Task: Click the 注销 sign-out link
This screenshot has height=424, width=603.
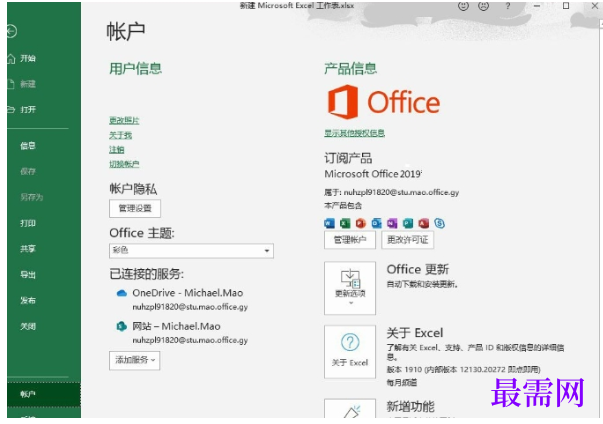Action: click(x=117, y=150)
